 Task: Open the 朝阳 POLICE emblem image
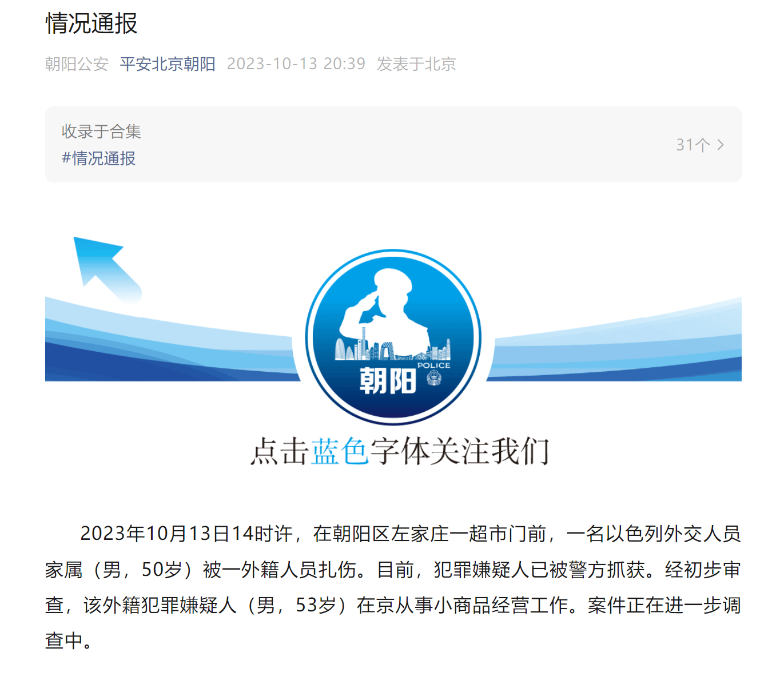pyautogui.click(x=393, y=337)
